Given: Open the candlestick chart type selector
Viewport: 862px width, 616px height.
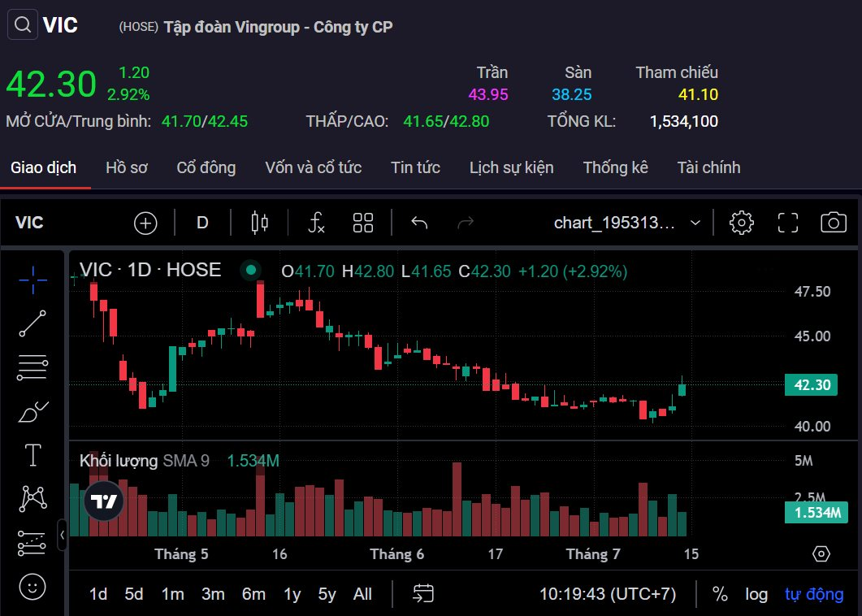Looking at the screenshot, I should pos(260,223).
